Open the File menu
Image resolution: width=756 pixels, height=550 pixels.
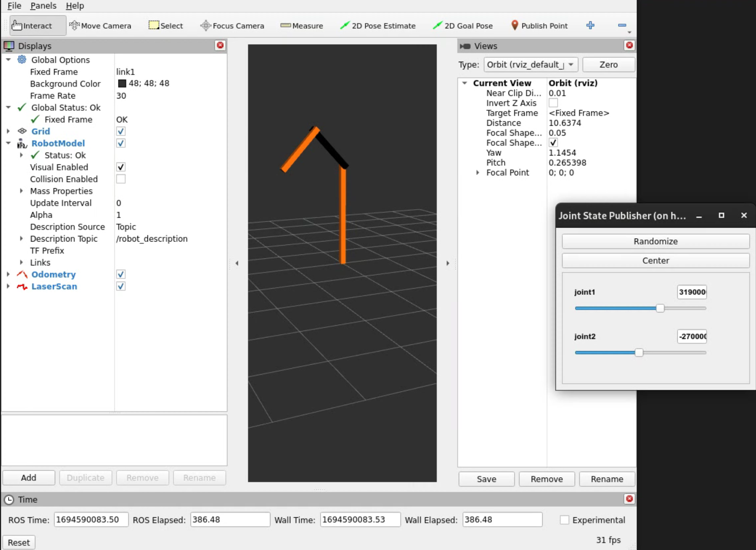14,6
